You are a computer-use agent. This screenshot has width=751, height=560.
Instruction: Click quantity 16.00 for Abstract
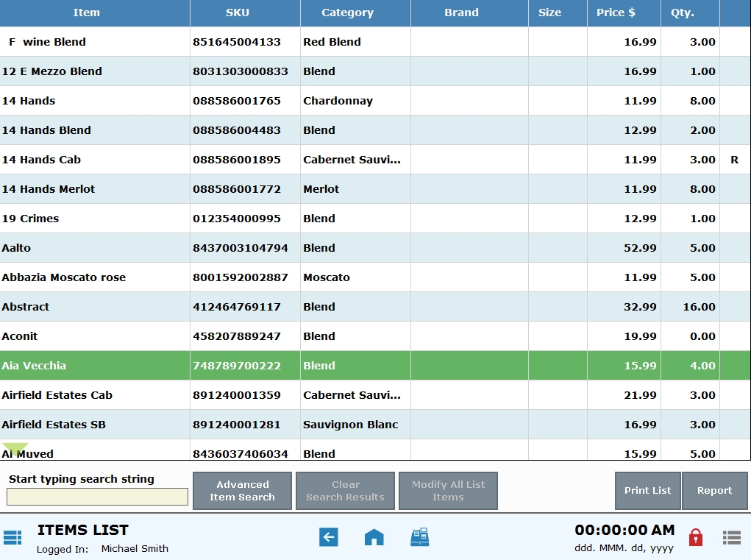pyautogui.click(x=700, y=307)
